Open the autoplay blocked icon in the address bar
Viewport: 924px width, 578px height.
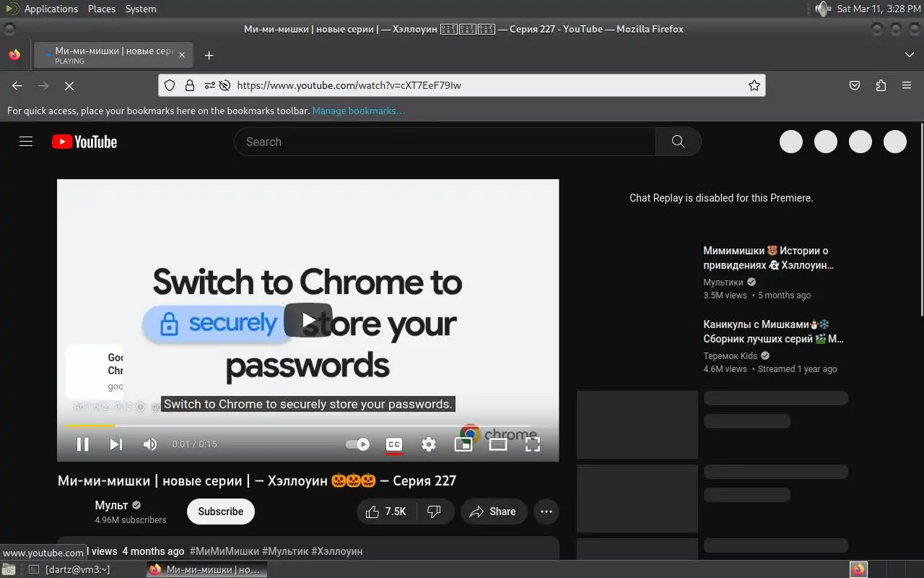(225, 85)
